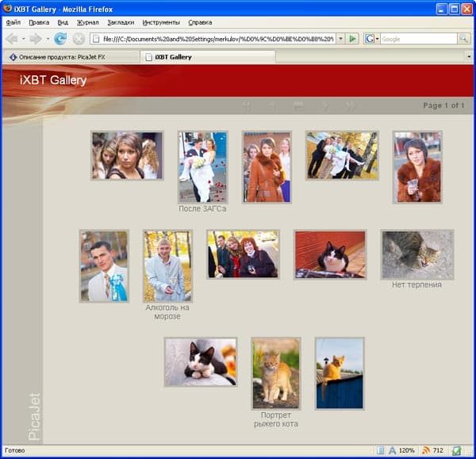This screenshot has width=476, height=459.
Task: Click the Нет терпения caption
Action: click(416, 285)
